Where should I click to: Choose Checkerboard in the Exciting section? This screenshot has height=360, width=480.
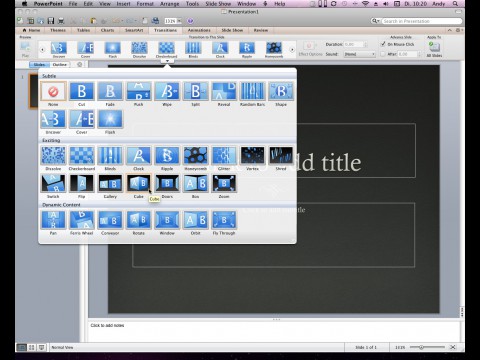tap(82, 155)
